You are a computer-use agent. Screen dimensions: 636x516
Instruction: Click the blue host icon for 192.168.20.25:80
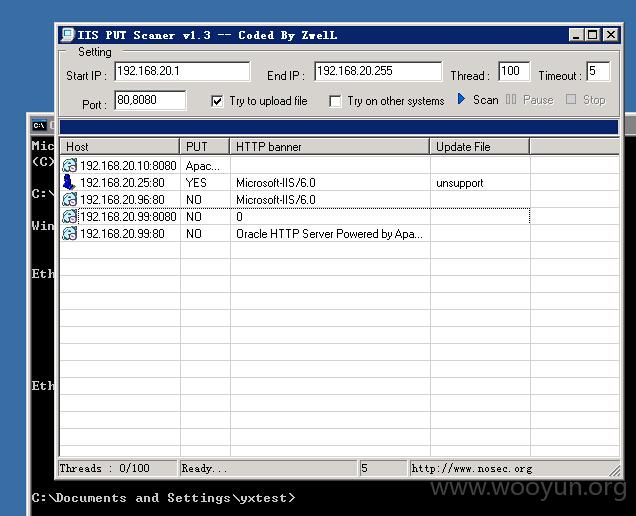tap(69, 183)
